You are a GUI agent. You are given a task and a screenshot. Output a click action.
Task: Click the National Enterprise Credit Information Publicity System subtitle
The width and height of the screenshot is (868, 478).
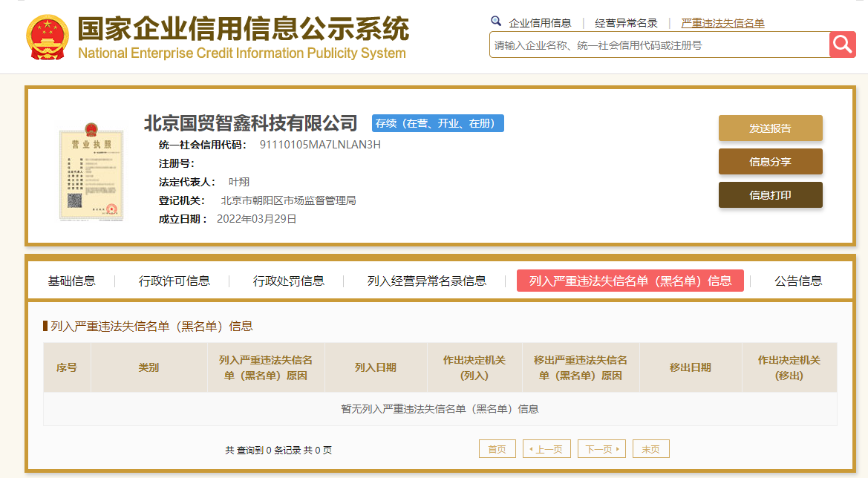pos(242,53)
